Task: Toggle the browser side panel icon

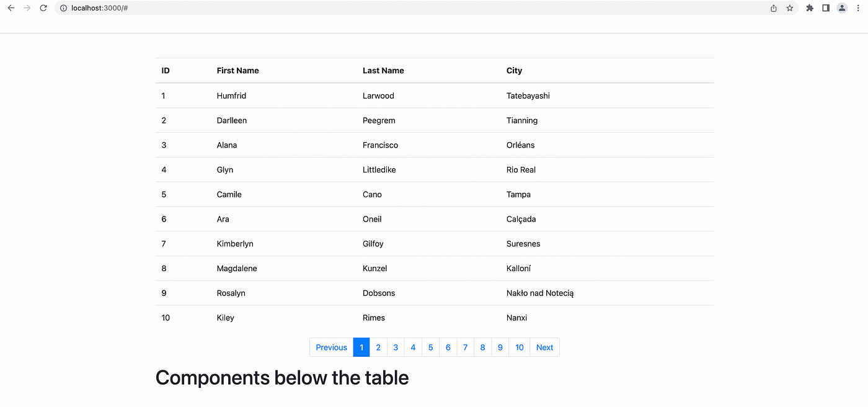Action: click(x=826, y=8)
